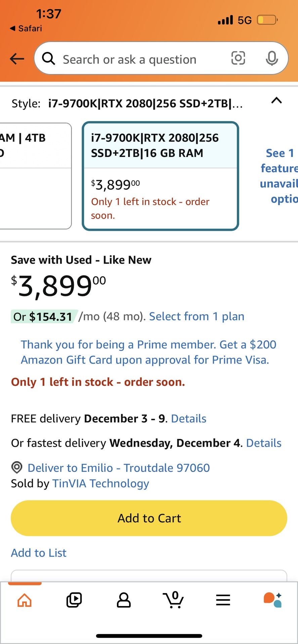Collapse the Style options chevron
Screen dimensions: 298x644
(x=276, y=101)
